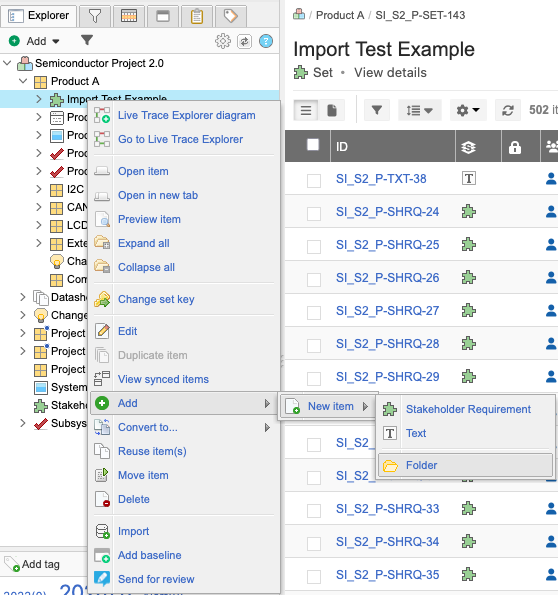Check the SI_S2_P-SHRQ-33 row checkbox
The image size is (558, 595).
point(314,511)
